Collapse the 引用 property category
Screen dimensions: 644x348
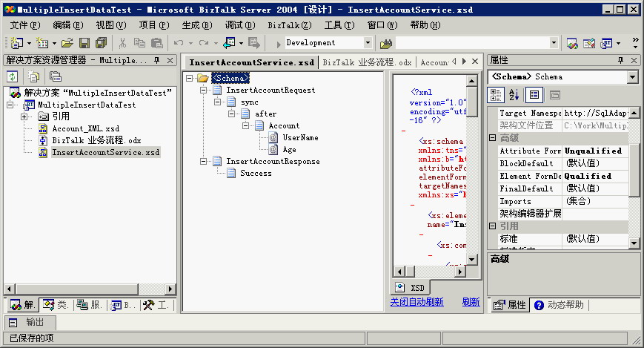pyautogui.click(x=492, y=226)
